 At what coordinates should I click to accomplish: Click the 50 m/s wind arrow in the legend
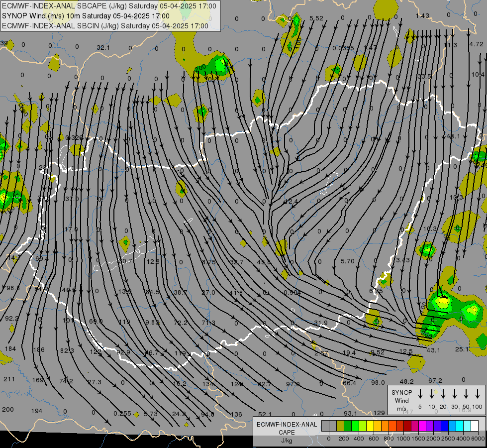[466, 394]
